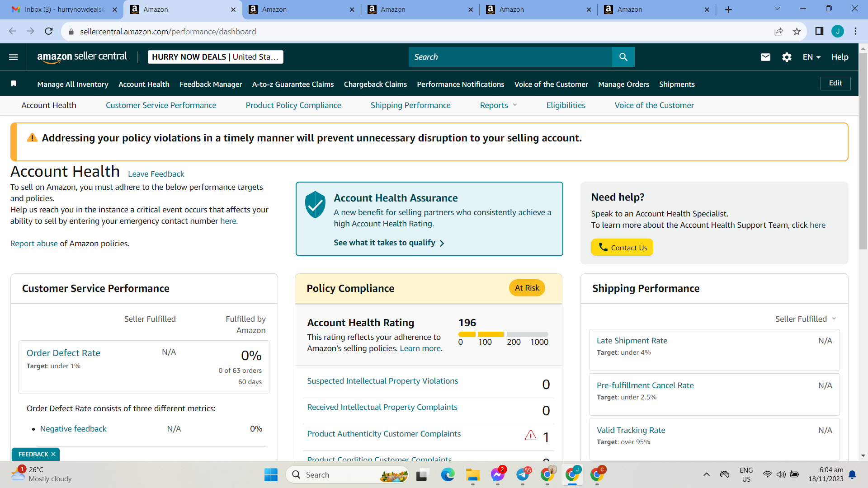Open the Chrome tab search dropdown
868x488 pixels.
point(777,9)
